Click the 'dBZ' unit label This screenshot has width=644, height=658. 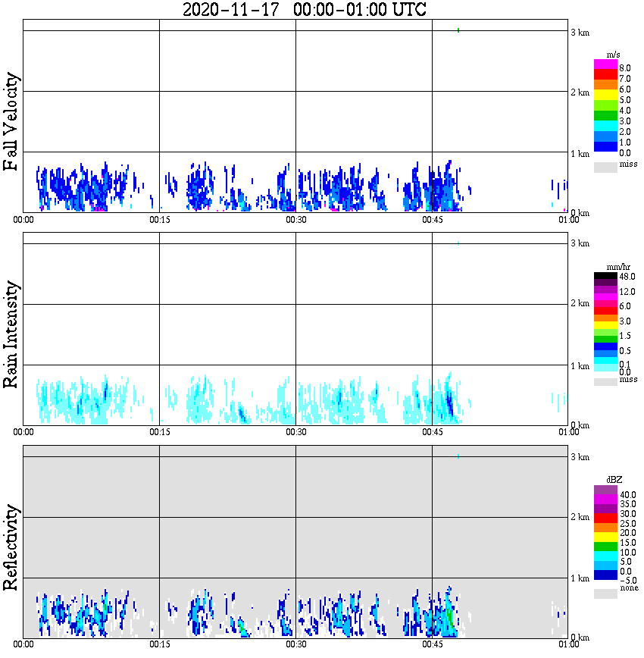click(614, 480)
